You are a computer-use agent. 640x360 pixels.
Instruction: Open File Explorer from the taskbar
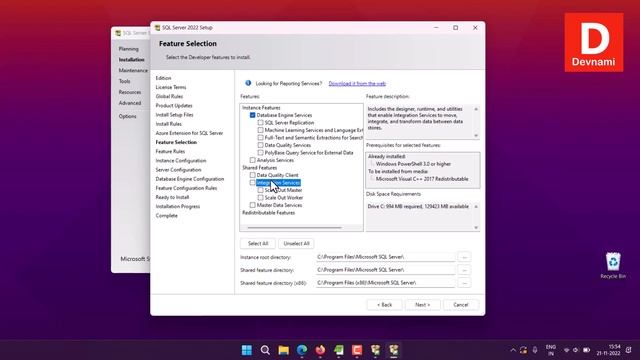(x=283, y=350)
